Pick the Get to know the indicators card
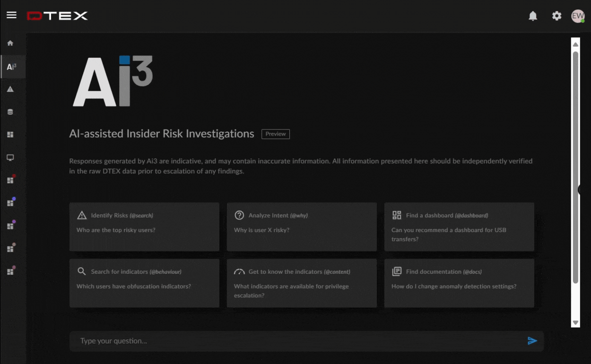This screenshot has height=364, width=591. [x=302, y=283]
